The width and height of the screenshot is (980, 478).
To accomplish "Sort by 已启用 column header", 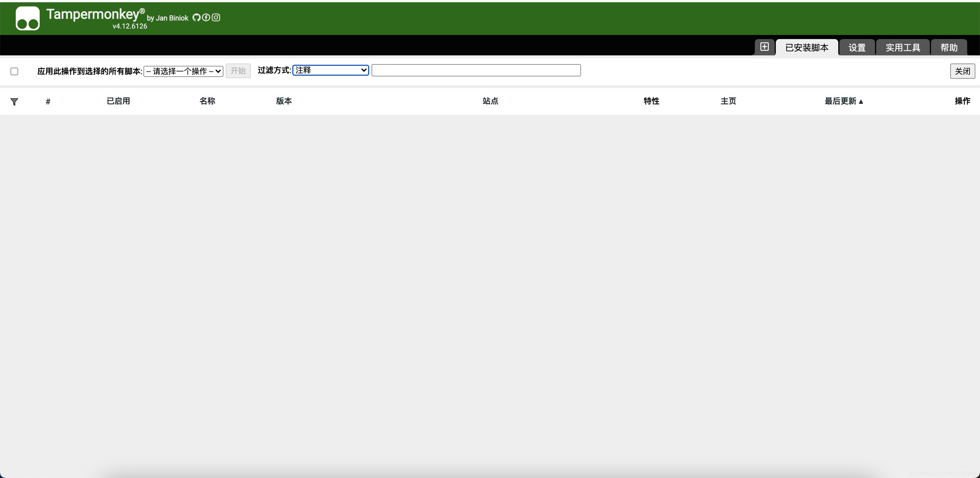I will (x=118, y=101).
